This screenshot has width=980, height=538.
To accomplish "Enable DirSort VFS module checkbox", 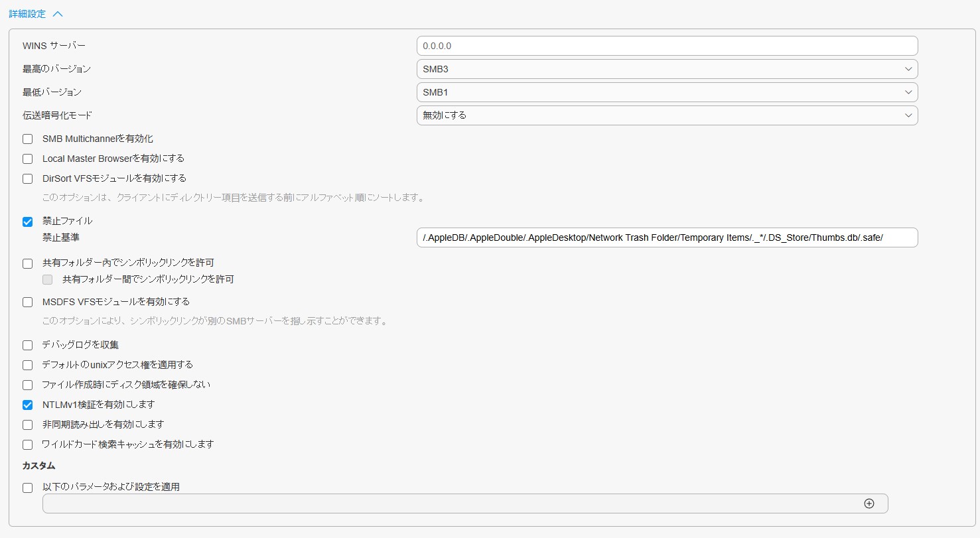I will click(x=28, y=179).
